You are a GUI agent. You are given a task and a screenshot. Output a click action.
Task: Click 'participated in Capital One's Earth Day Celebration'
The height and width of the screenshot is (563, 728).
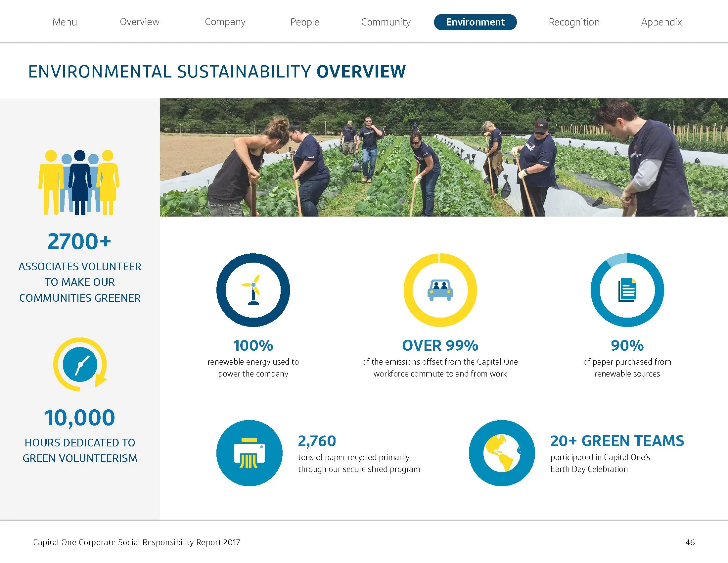600,463
